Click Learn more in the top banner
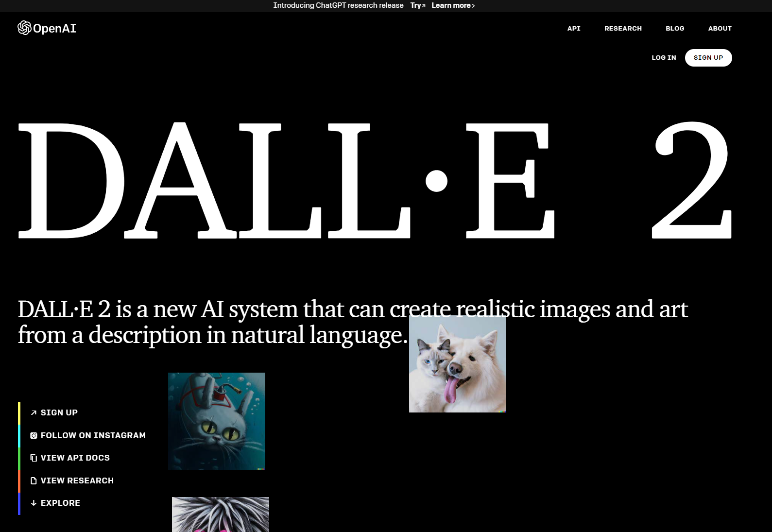 pos(453,5)
